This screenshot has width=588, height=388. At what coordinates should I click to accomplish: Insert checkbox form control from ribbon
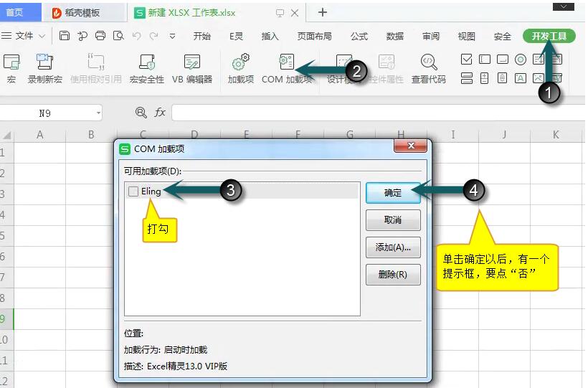tap(466, 60)
